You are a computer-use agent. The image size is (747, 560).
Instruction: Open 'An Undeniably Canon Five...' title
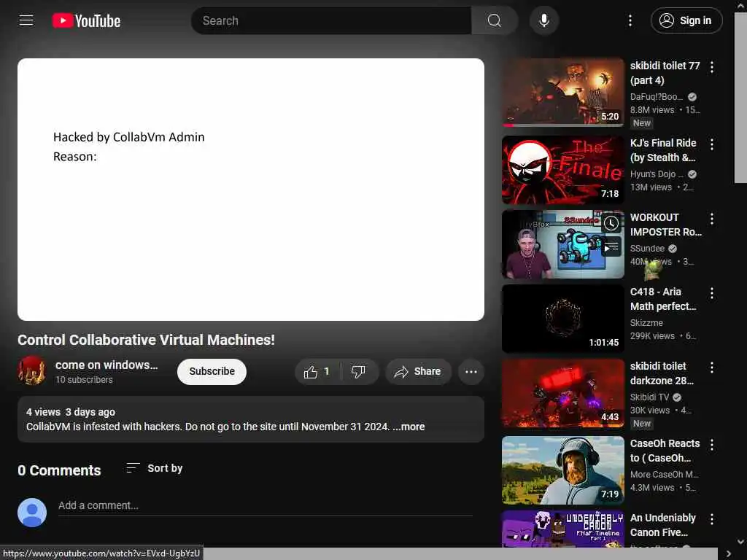[662, 525]
